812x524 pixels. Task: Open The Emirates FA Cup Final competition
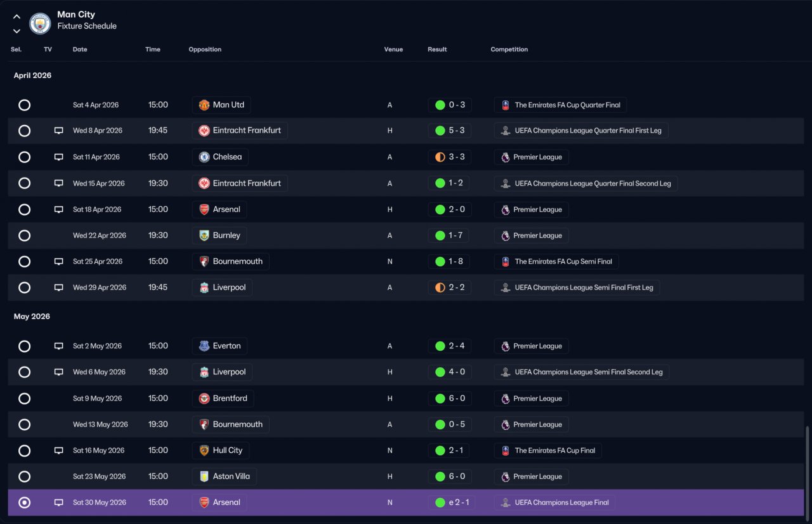point(548,450)
